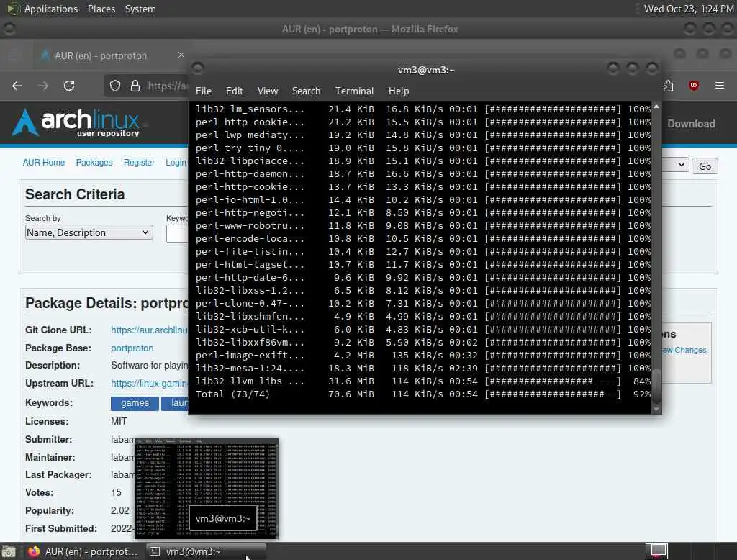Viewport: 737px width, 560px height.
Task: Open the terminal File menu
Action: coord(204,91)
